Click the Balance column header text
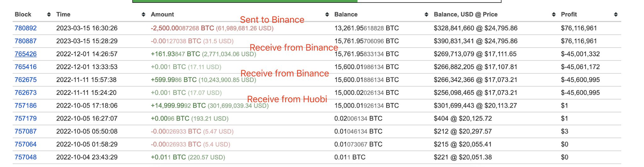 (346, 14)
